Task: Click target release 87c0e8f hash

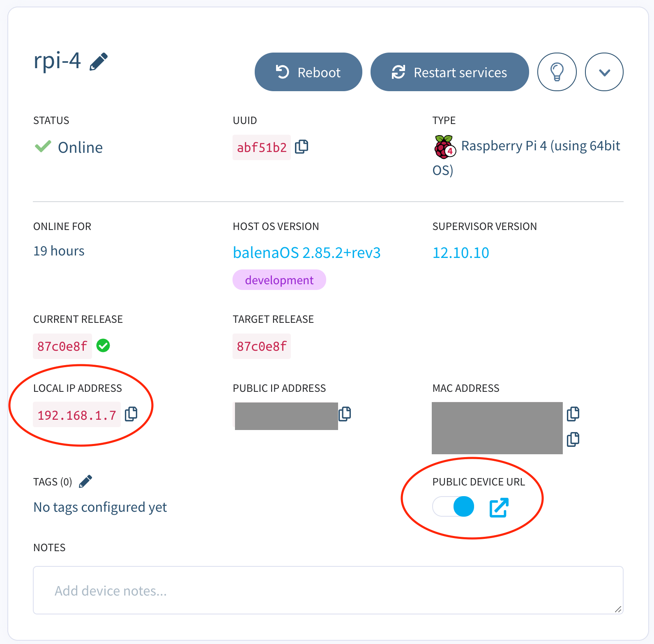Action: click(262, 346)
